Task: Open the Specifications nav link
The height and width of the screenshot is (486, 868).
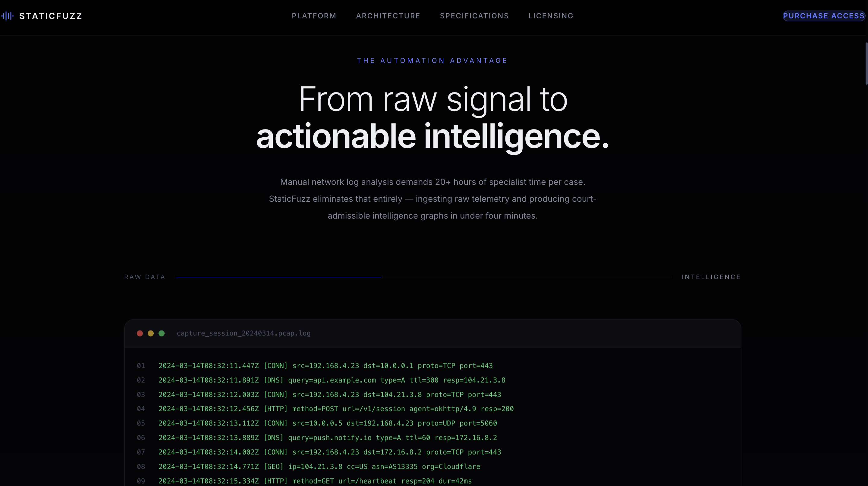Action: pyautogui.click(x=474, y=16)
